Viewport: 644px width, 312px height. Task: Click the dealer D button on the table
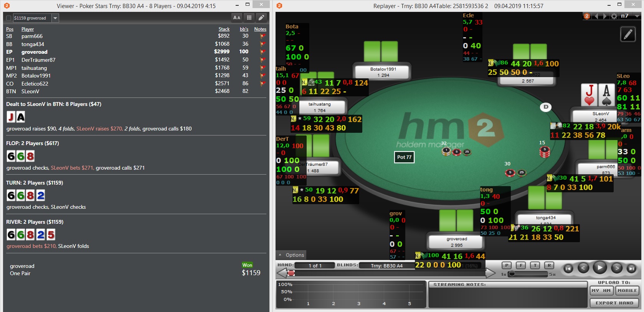tap(546, 107)
